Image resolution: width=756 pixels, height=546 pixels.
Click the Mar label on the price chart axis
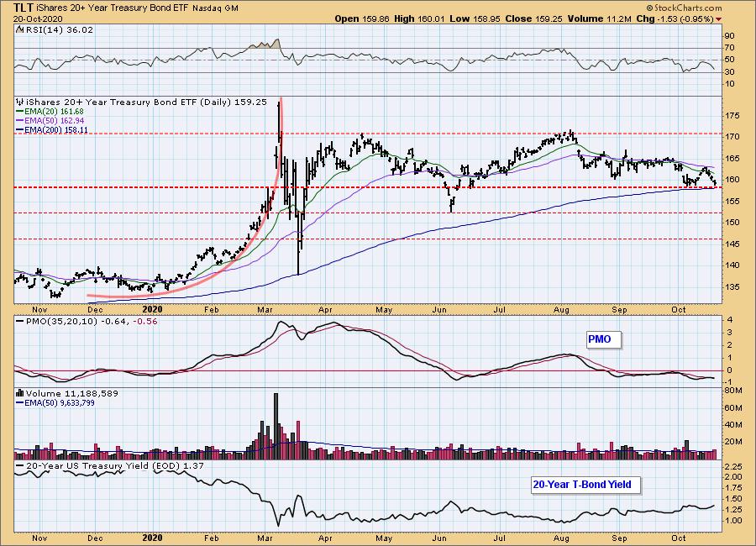[265, 310]
